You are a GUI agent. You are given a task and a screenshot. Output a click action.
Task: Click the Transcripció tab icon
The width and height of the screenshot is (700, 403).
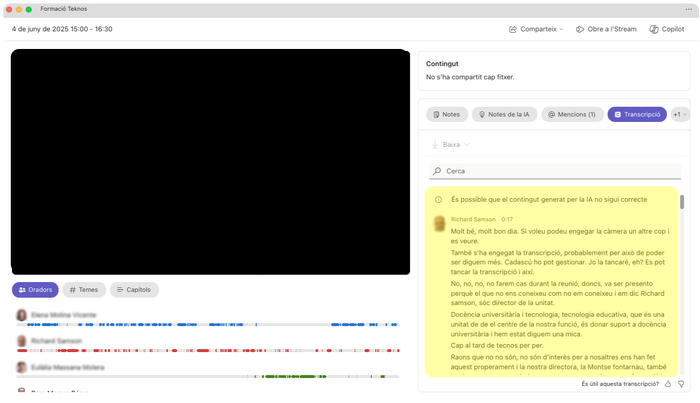[618, 114]
